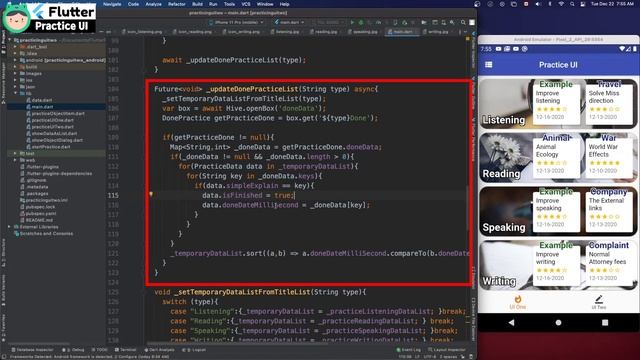Open the Run menu
Image resolution: width=640 pixels, height=360 pixels.
213,4
